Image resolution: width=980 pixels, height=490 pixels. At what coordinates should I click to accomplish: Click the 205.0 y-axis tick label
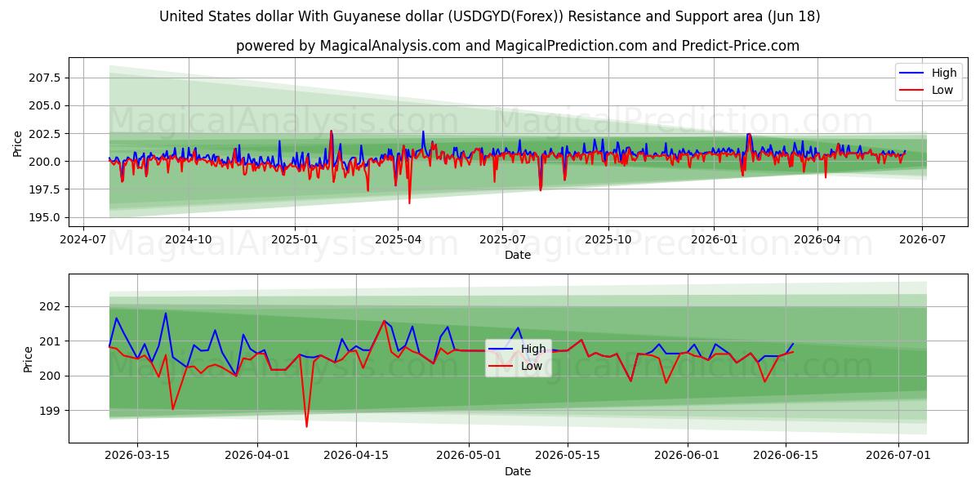tap(45, 105)
